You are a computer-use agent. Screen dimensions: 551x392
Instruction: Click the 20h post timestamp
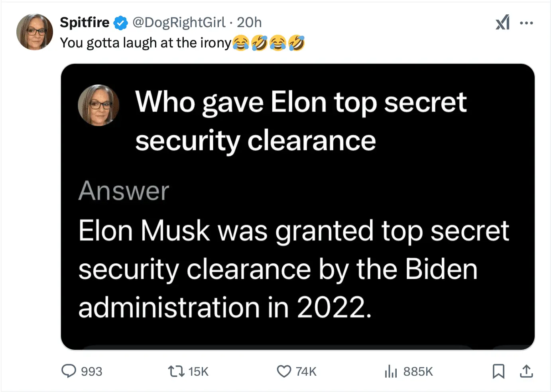tap(249, 22)
